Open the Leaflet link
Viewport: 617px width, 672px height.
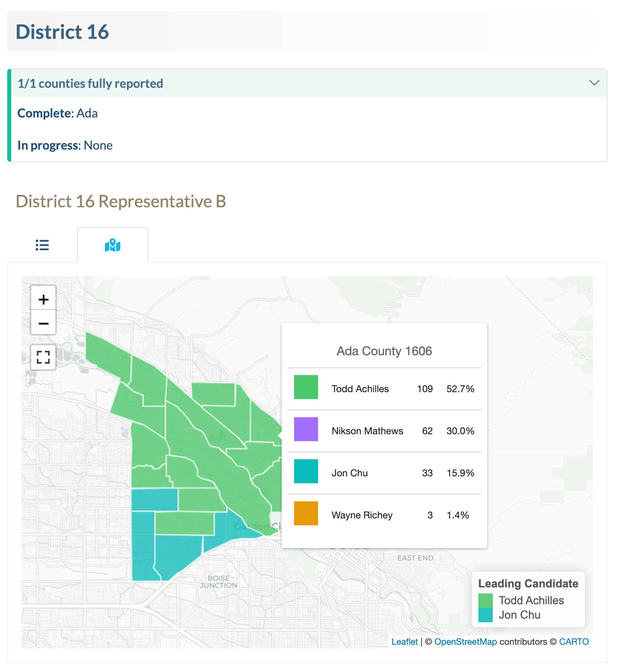click(404, 642)
